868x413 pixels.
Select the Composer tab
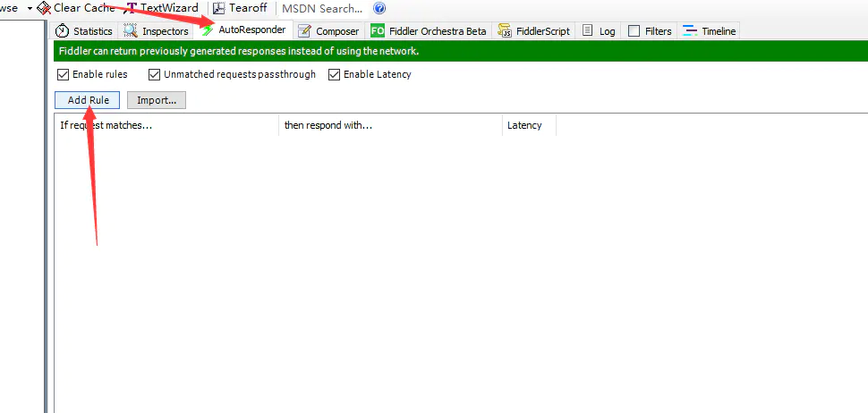tap(328, 31)
